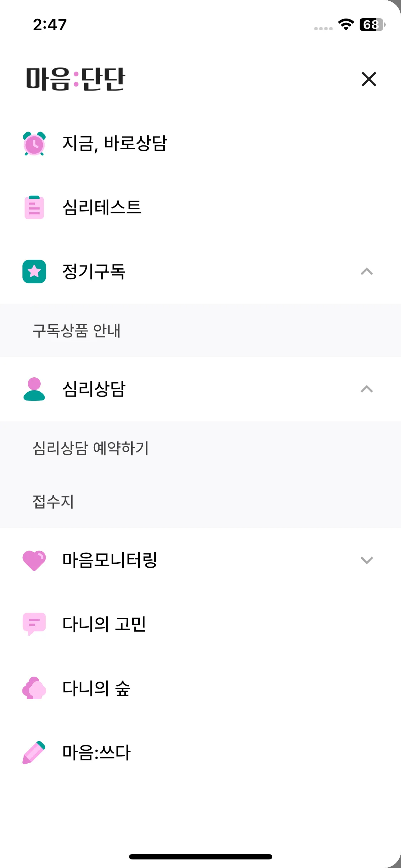
Task: Tap the star icon for 정기구독
Action: click(x=34, y=272)
